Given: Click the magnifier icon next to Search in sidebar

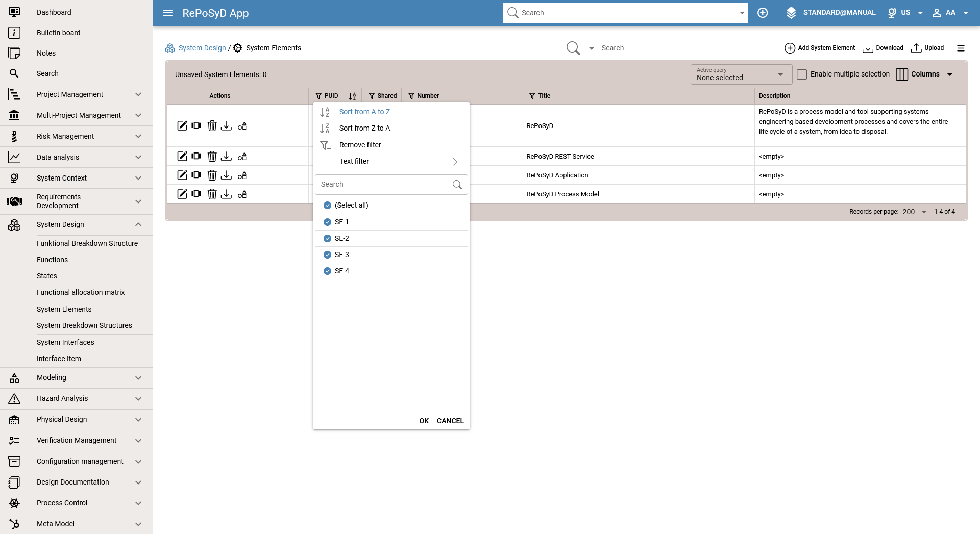Looking at the screenshot, I should click(14, 73).
